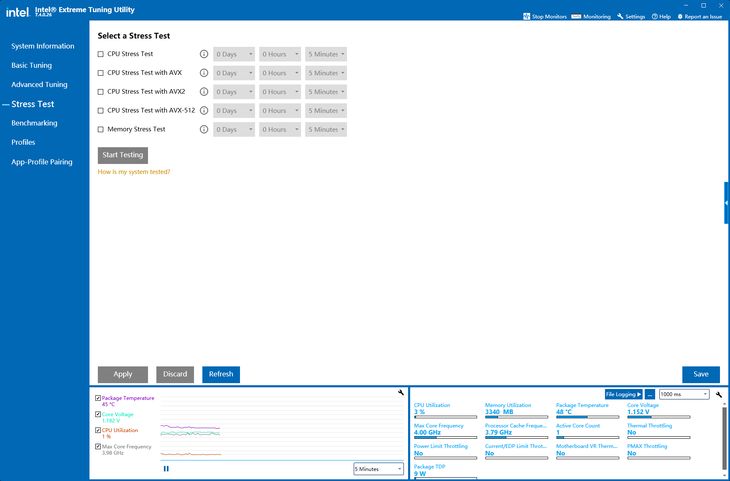Click the info icon beside CPU Stress Test
The width and height of the screenshot is (730, 481).
pyautogui.click(x=203, y=54)
